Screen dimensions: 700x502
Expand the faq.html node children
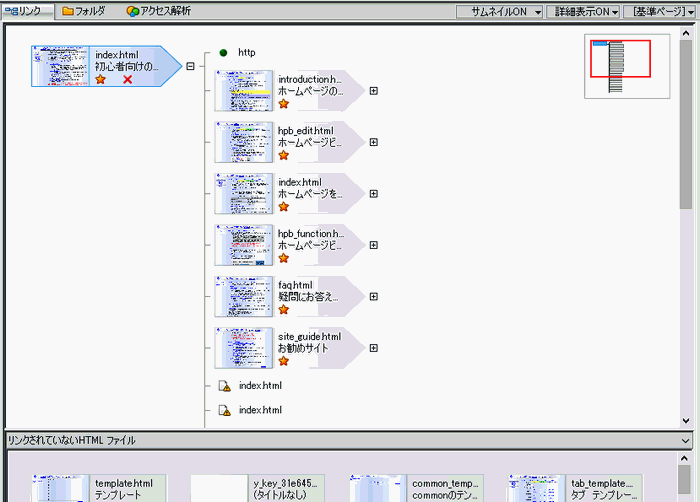[x=373, y=297]
